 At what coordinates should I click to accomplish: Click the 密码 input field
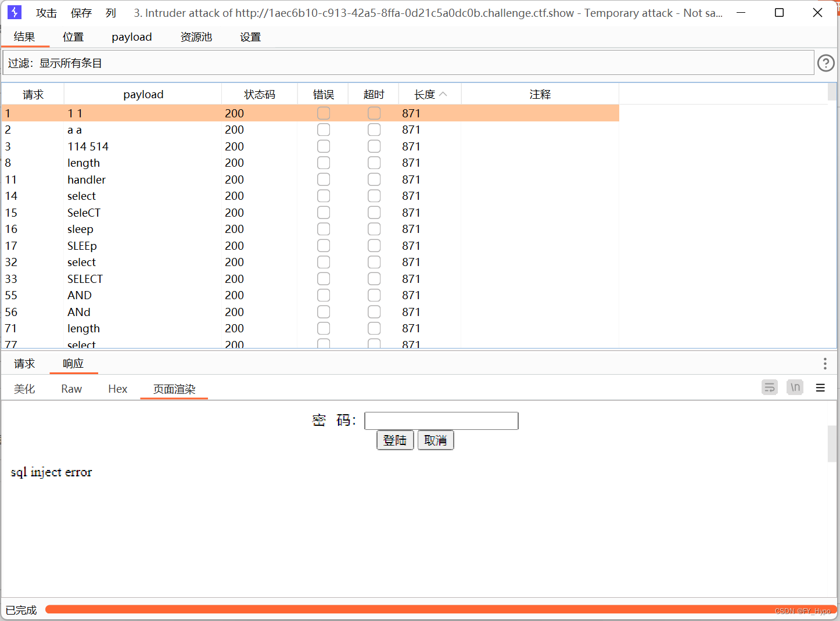(x=441, y=421)
